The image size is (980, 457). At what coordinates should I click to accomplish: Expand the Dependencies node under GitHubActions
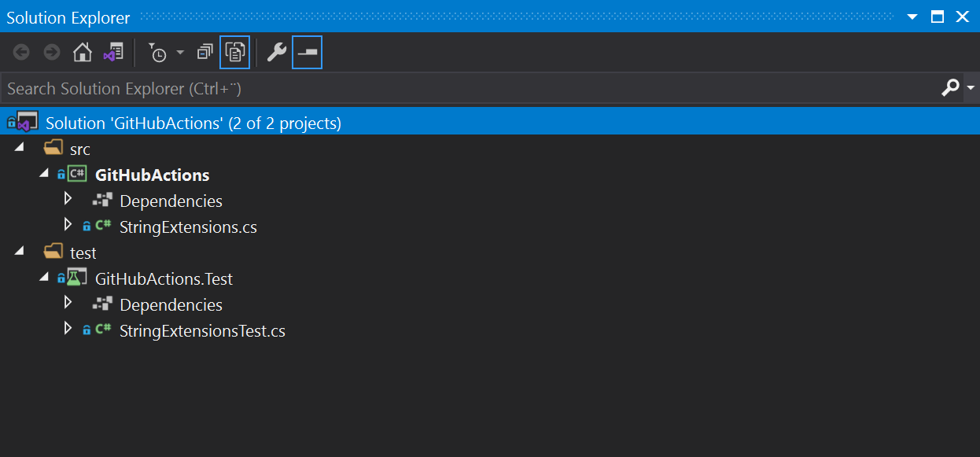(68, 199)
